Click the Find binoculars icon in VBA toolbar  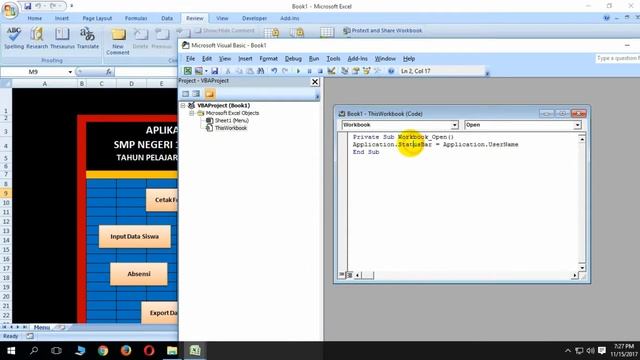pyautogui.click(x=260, y=71)
